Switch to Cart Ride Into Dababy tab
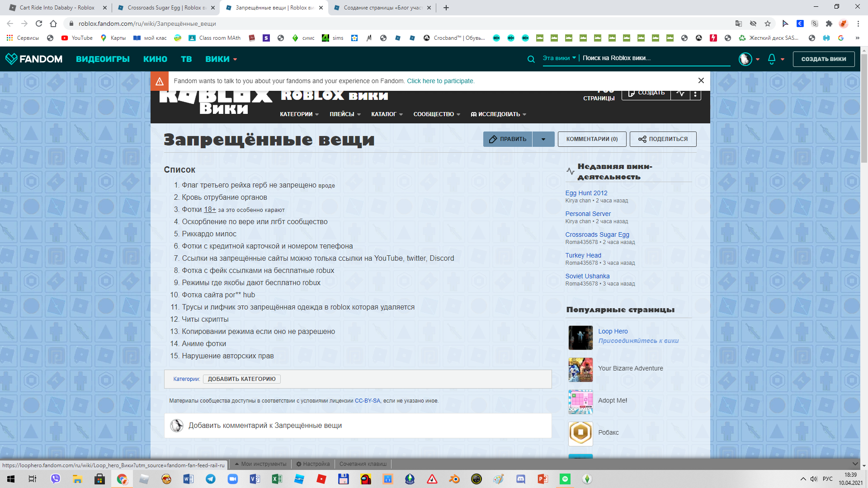868x488 pixels. pos(57,8)
